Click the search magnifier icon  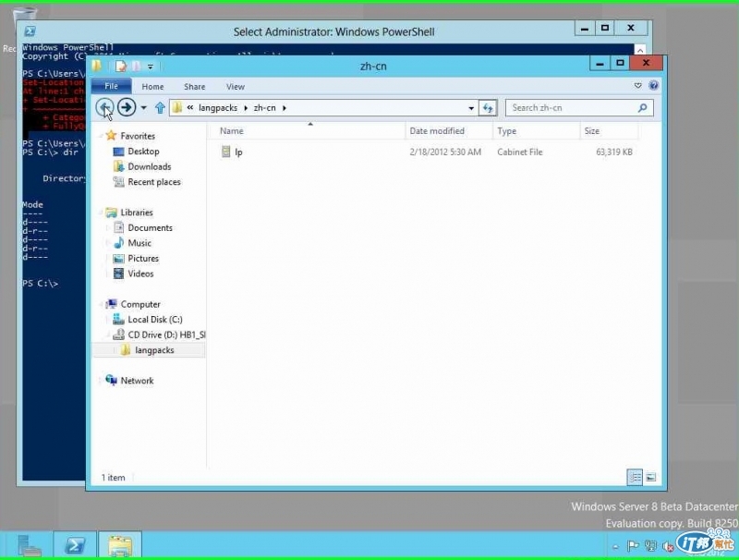click(642, 108)
